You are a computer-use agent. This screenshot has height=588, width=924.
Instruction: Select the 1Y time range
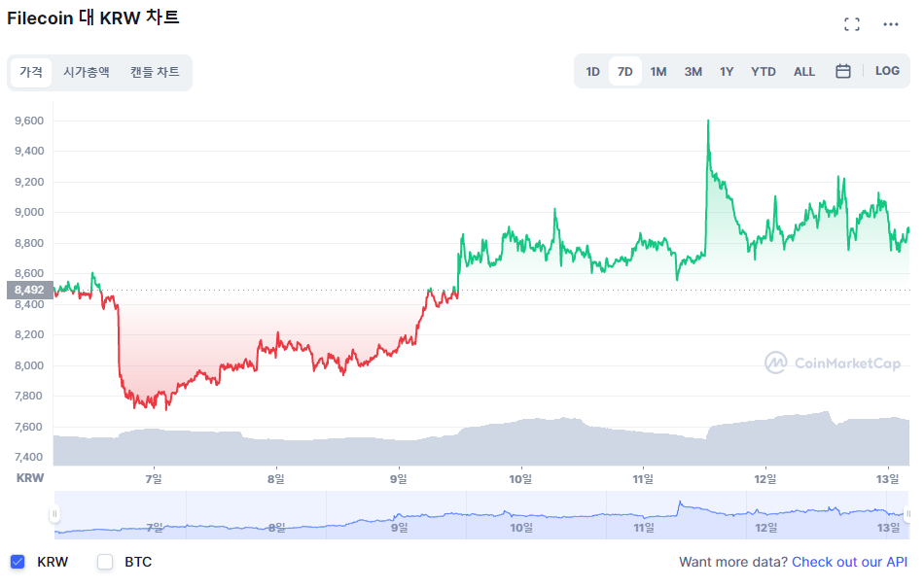tap(726, 72)
